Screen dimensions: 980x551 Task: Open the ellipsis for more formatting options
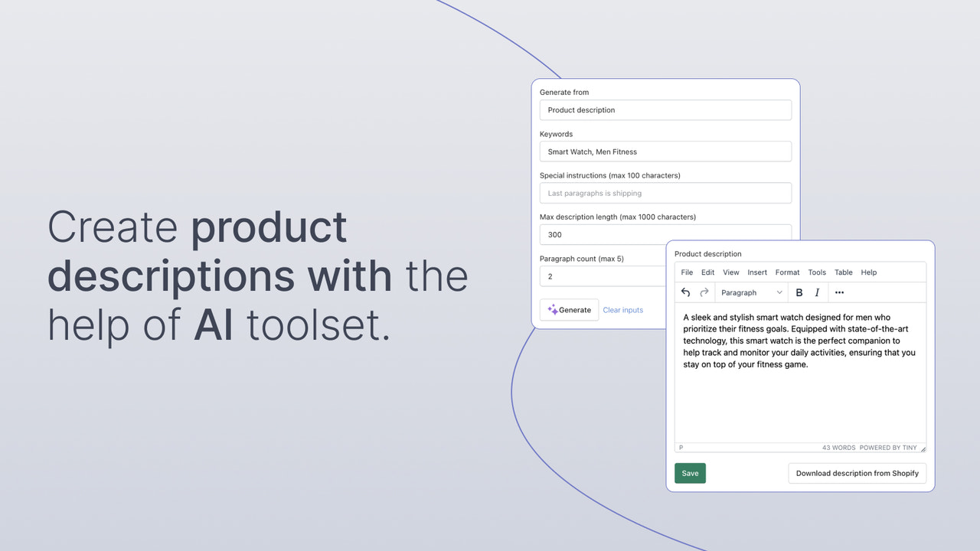(839, 292)
